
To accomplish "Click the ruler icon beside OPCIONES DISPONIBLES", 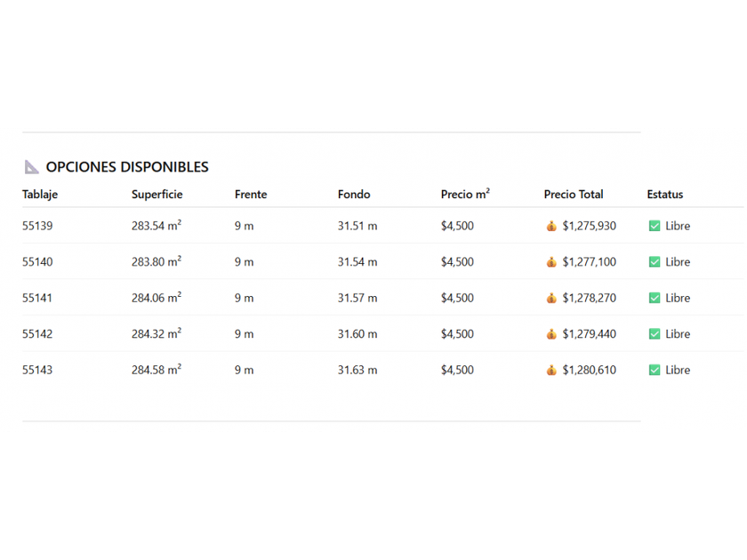I will [x=32, y=166].
